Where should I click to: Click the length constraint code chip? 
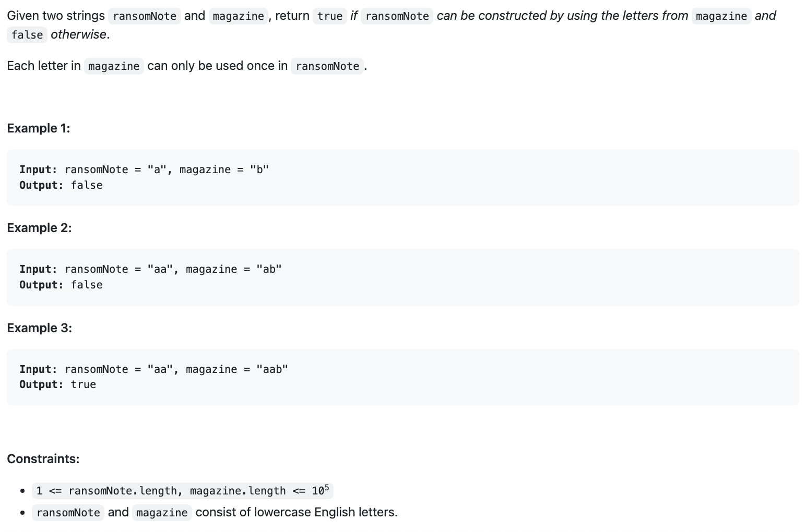coord(182,491)
